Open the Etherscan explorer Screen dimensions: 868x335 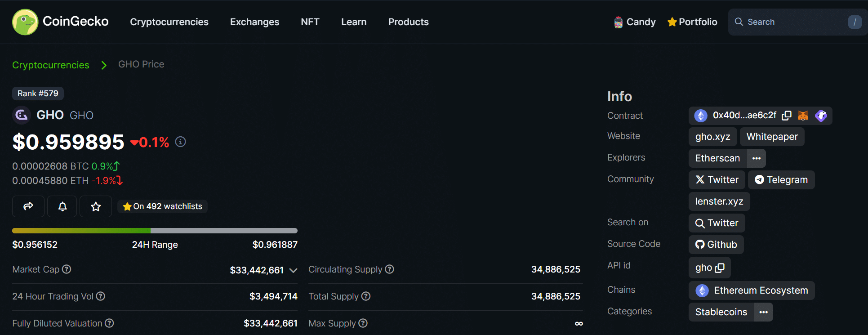pos(718,158)
